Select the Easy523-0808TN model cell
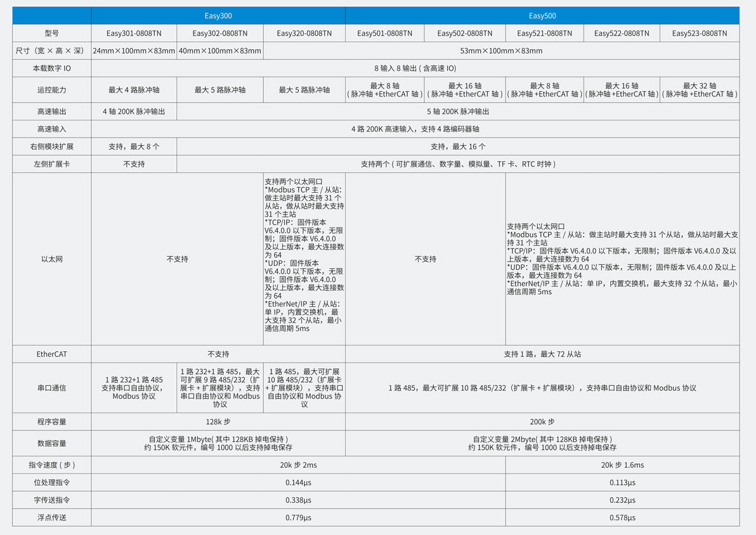 (700, 34)
